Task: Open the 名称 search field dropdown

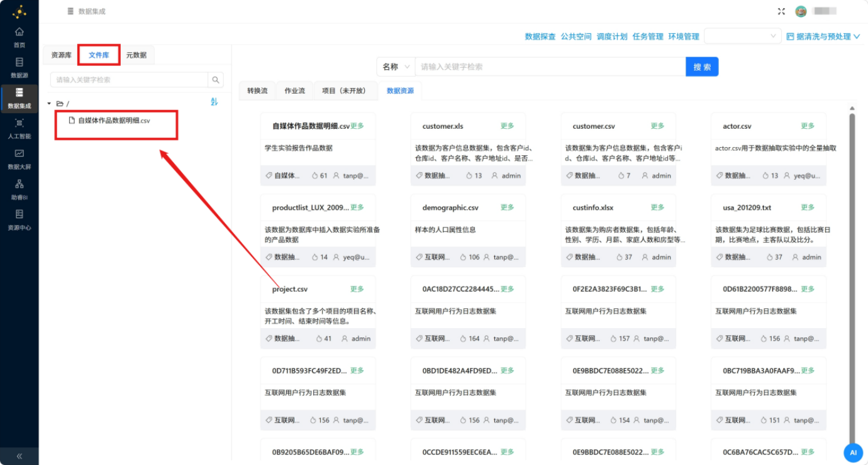Action: pyautogui.click(x=396, y=67)
